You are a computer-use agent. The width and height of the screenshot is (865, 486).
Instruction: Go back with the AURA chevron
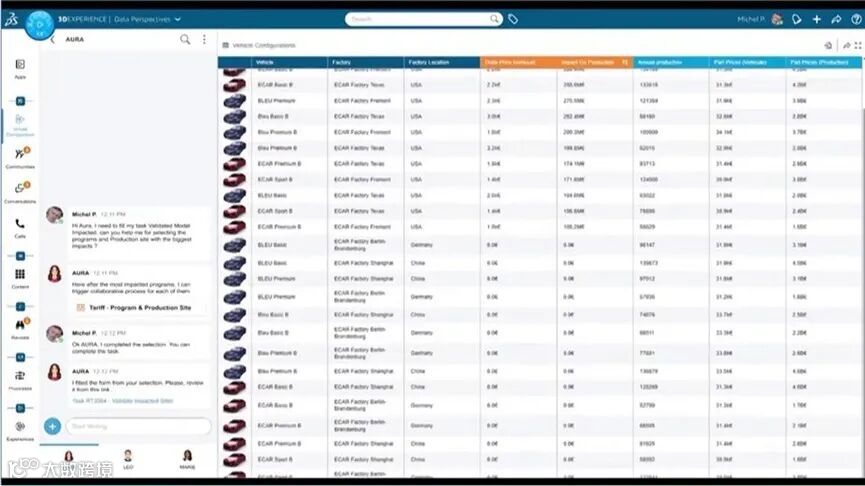tap(53, 40)
